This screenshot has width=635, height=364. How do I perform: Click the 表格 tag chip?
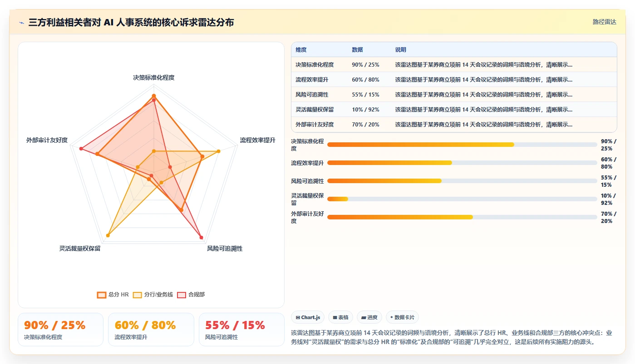point(340,317)
